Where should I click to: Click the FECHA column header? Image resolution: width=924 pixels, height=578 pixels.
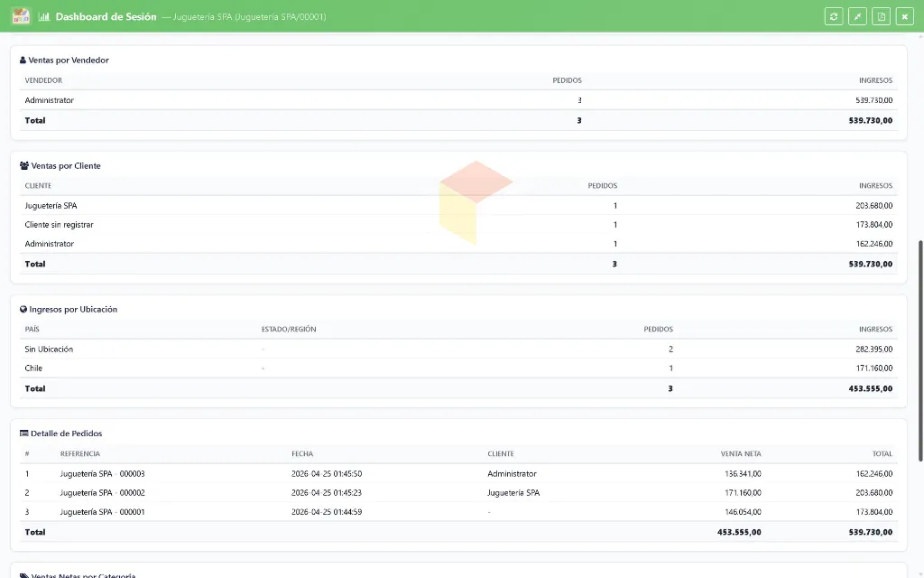click(302, 453)
